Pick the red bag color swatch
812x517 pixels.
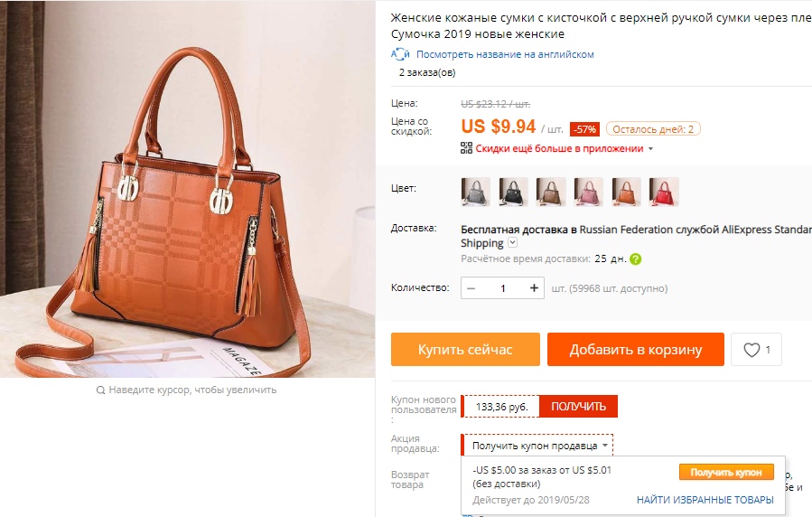[x=664, y=192]
